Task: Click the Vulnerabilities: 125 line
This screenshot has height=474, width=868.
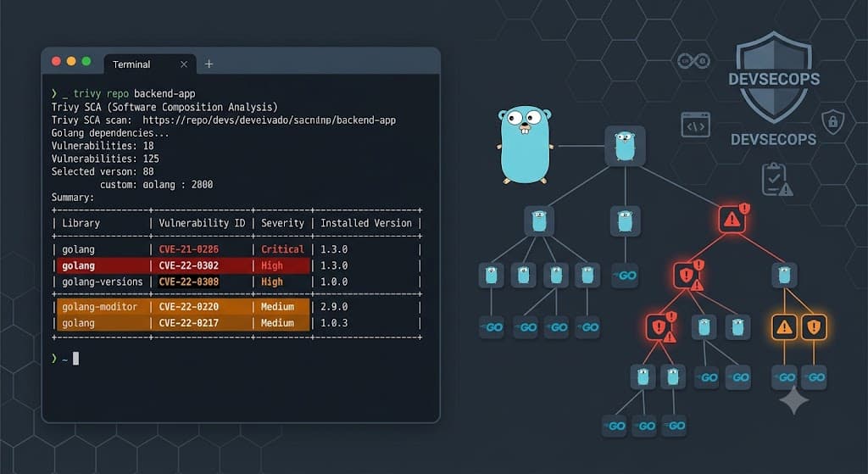Action: tap(105, 159)
